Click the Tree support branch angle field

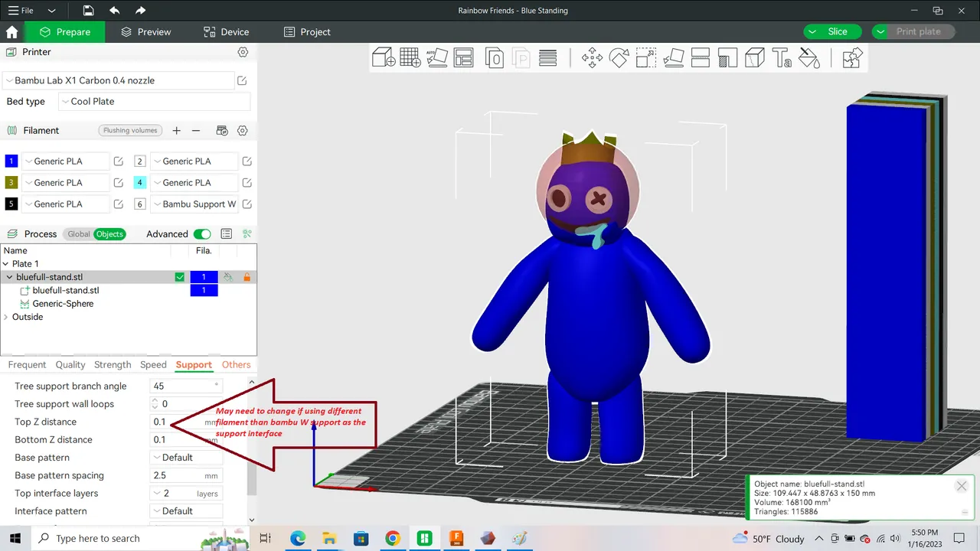coord(187,386)
